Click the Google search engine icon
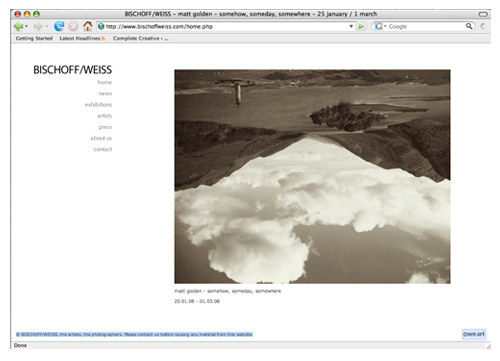Image resolution: width=500 pixels, height=361 pixels. coord(378,26)
